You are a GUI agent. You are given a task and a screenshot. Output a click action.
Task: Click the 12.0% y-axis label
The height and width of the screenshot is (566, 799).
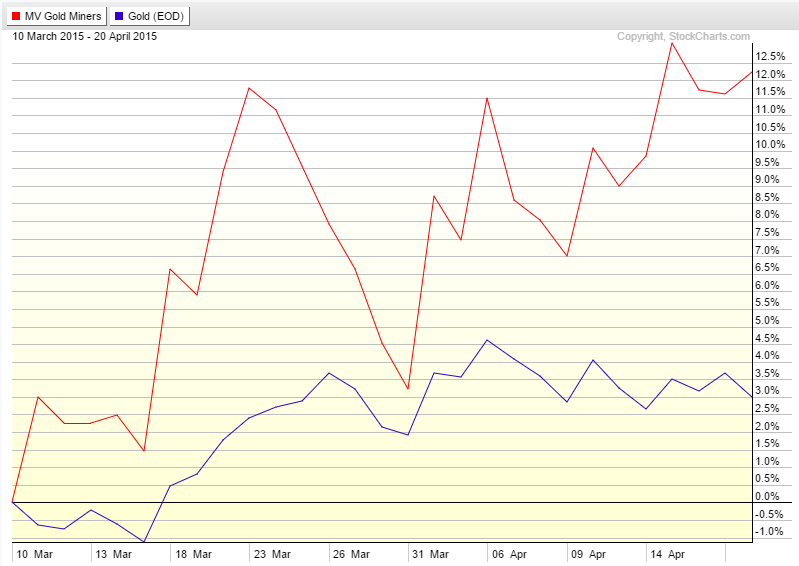pyautogui.click(x=770, y=74)
